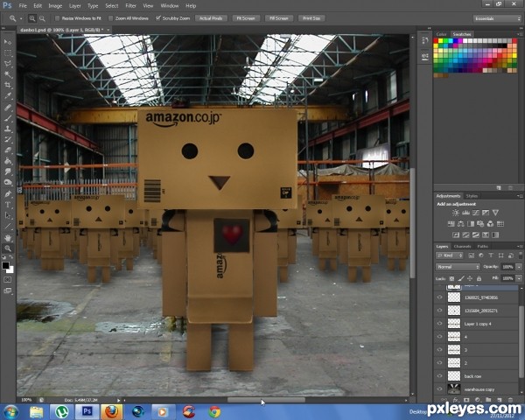Select the History Brush tool
Screen dimensions: 525x420
coord(7,139)
